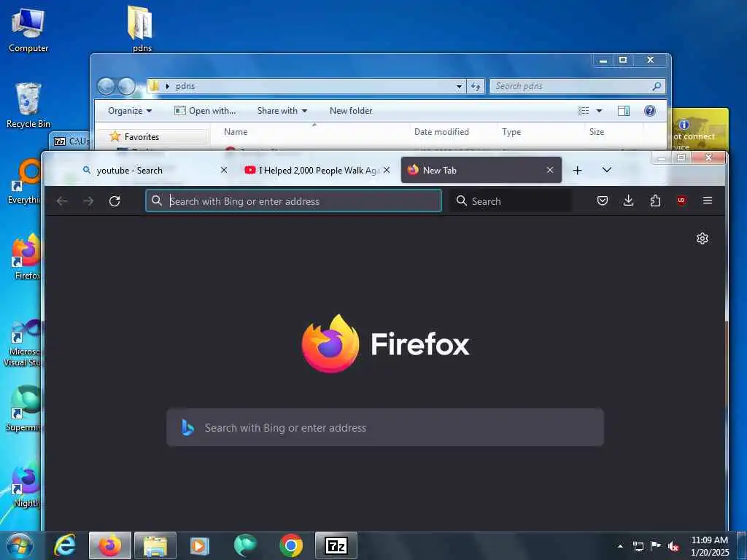Open view options dropdown arrow in Explorer
The image size is (747, 560).
(x=600, y=111)
